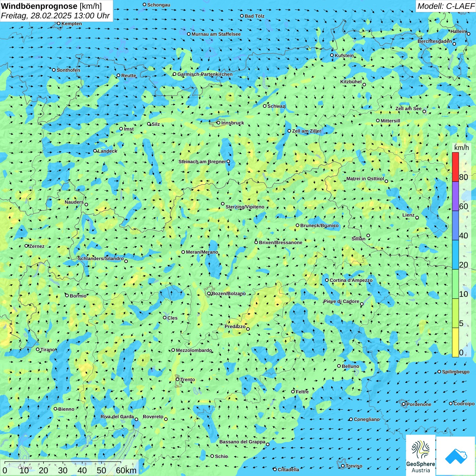Select the 'Pordenone' city label
The height and width of the screenshot is (476, 476).
(419, 404)
